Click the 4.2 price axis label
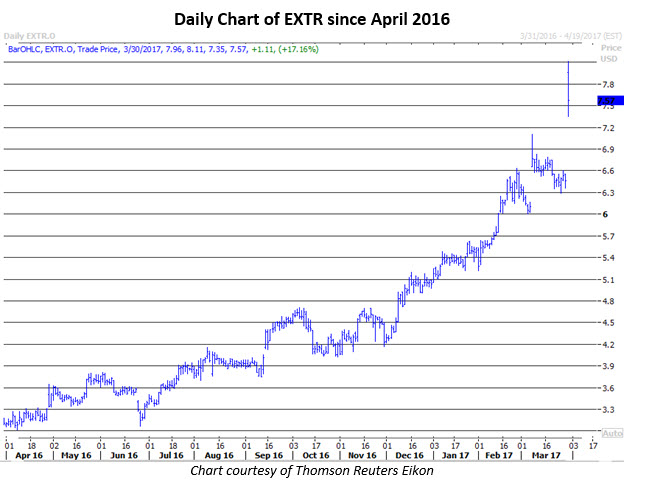Screen dimensions: 645x491 pyautogui.click(x=608, y=345)
